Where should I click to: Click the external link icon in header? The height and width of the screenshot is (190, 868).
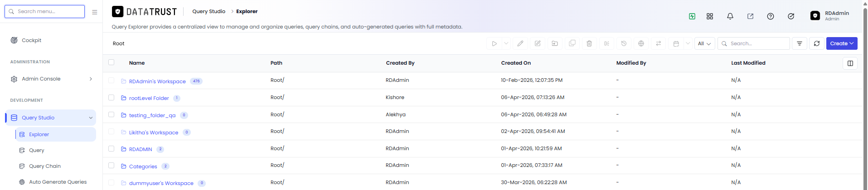coord(750,16)
